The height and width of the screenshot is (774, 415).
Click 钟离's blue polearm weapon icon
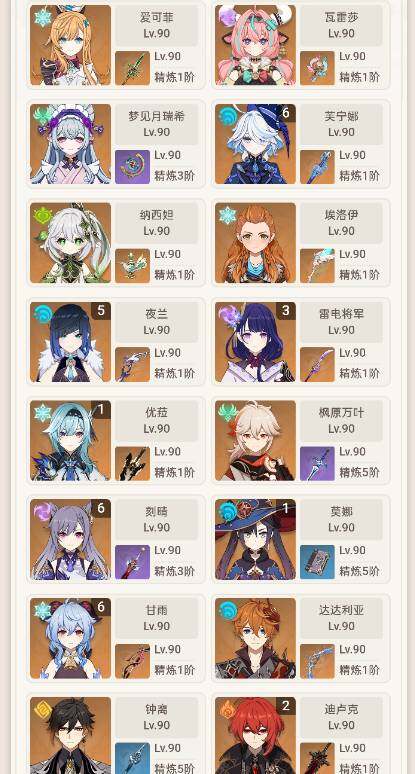click(132, 758)
